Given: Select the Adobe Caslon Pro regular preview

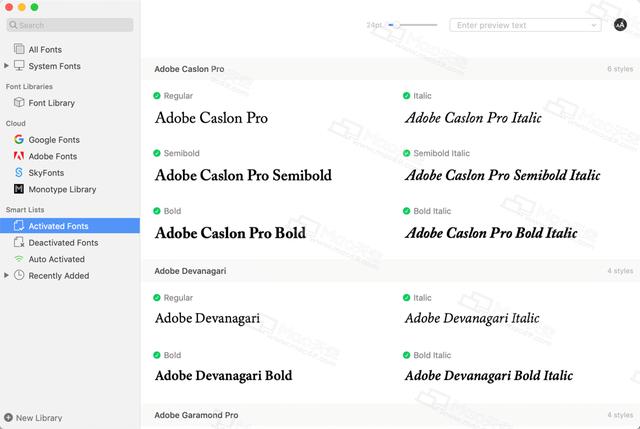Looking at the screenshot, I should [211, 118].
